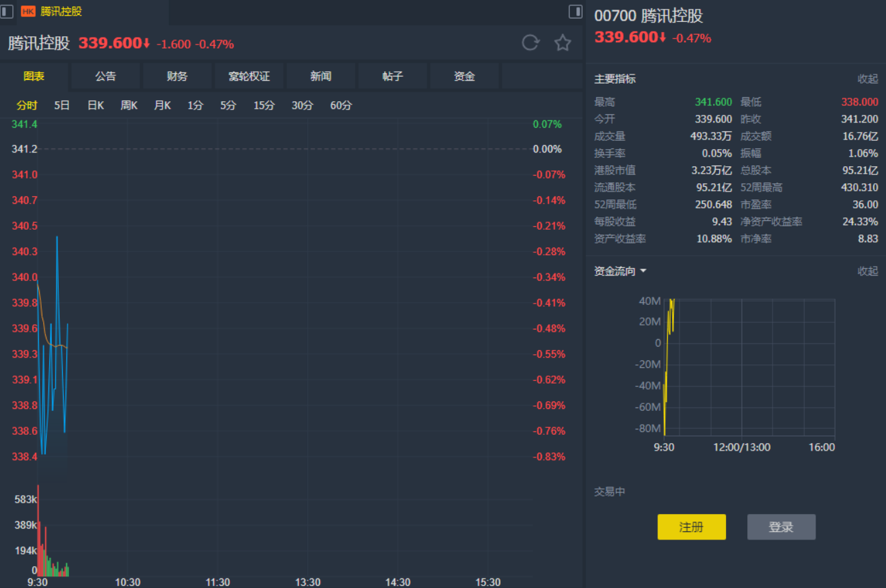Select the 30分 interval
Screen dimensions: 886x588
point(302,105)
